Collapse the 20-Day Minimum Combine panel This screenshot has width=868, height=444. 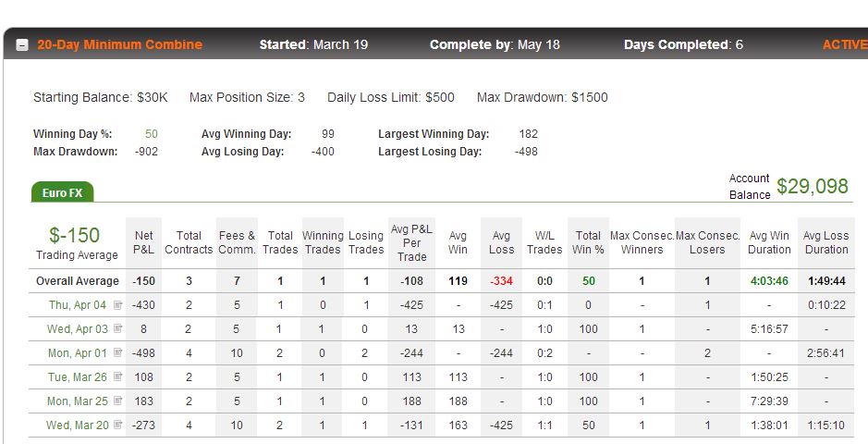click(x=22, y=45)
